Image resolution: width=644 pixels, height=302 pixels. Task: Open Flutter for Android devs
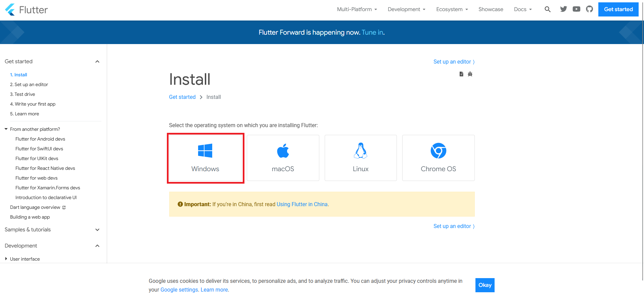[40, 139]
